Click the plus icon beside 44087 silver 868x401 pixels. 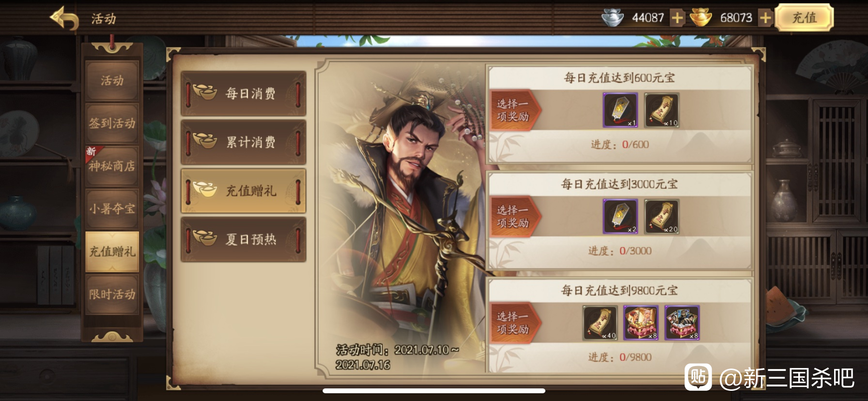click(x=677, y=18)
